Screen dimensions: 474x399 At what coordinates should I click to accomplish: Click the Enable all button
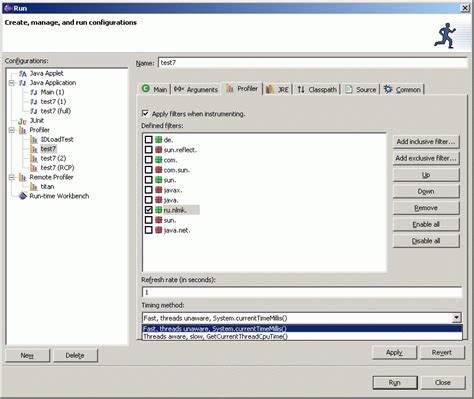[x=426, y=224]
